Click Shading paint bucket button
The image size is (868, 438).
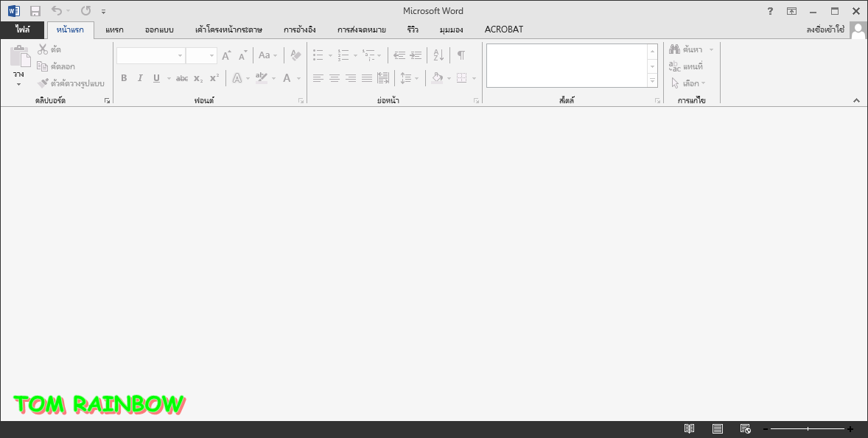[438, 78]
